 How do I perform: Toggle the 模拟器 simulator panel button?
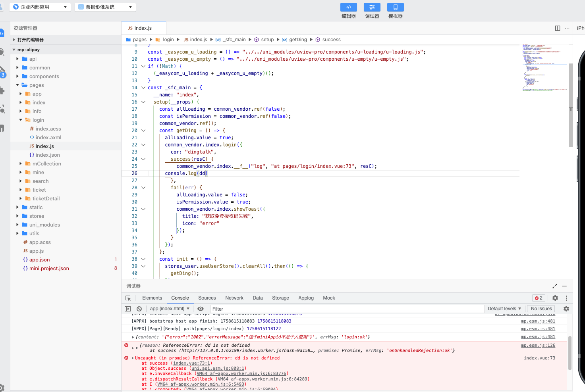click(x=395, y=8)
